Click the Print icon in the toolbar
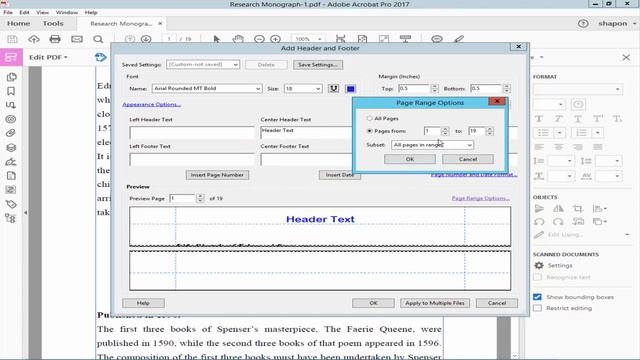Image resolution: width=640 pixels, height=360 pixels. [55, 39]
